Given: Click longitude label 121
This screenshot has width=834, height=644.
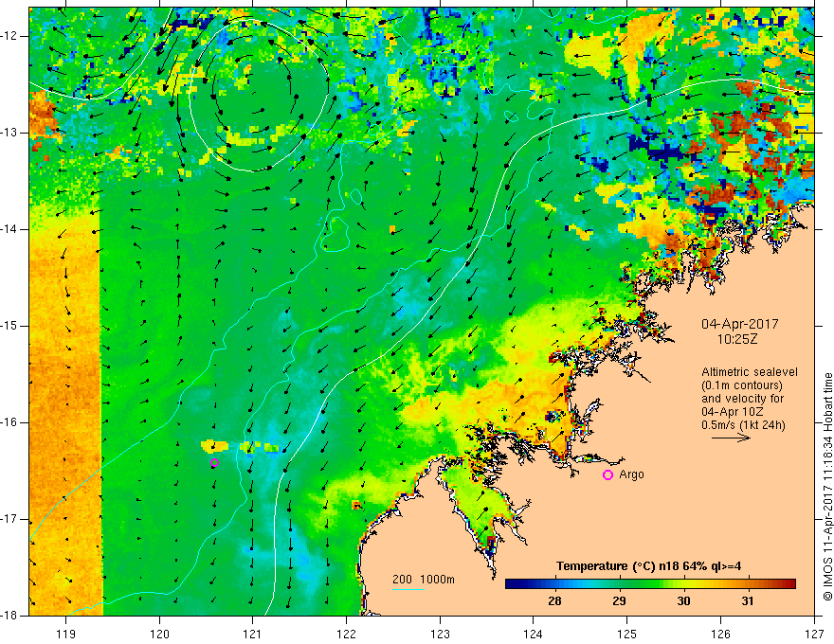Looking at the screenshot, I should pos(253,634).
